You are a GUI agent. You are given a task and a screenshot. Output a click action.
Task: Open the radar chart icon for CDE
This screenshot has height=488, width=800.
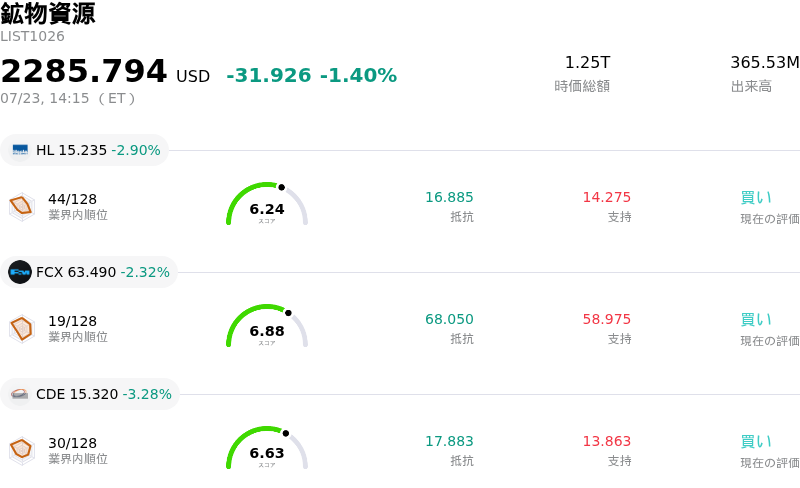click(21, 450)
